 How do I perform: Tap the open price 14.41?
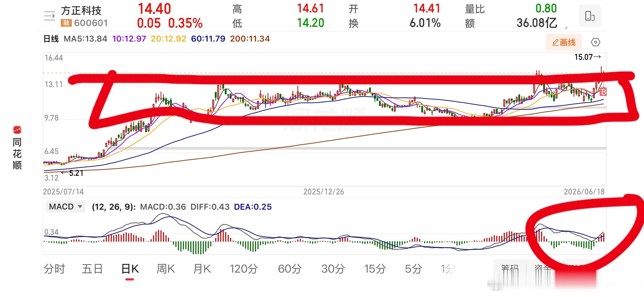(x=427, y=9)
